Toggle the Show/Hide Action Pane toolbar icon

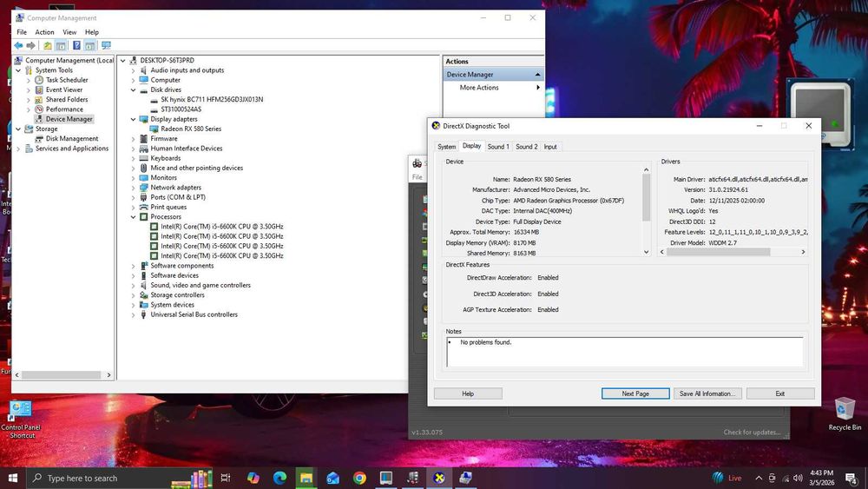89,45
